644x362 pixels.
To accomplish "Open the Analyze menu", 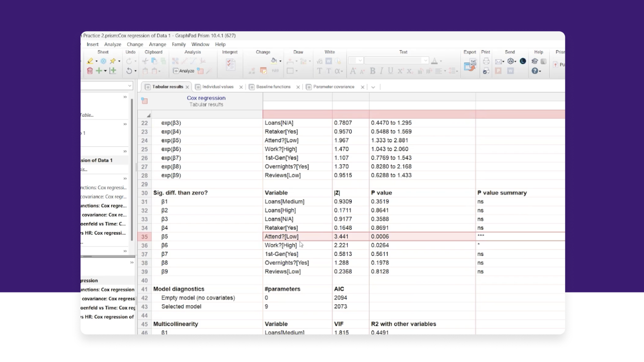I will [112, 44].
